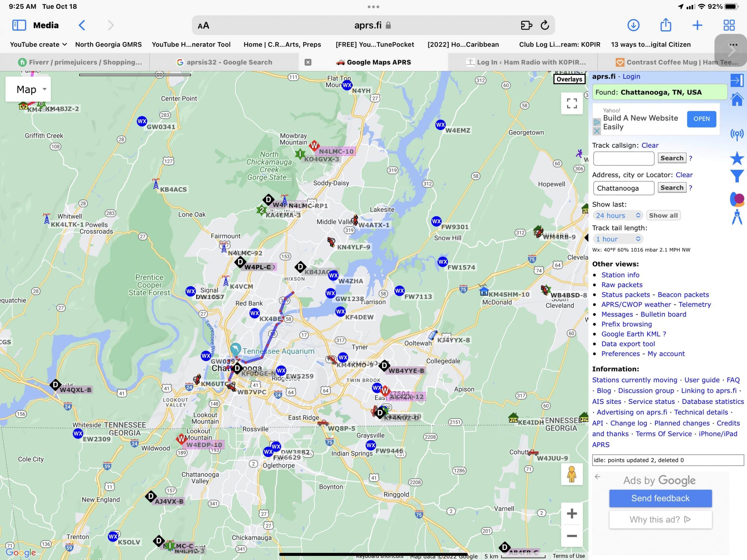Click the KN4YLF-9 red car icon

point(331,242)
